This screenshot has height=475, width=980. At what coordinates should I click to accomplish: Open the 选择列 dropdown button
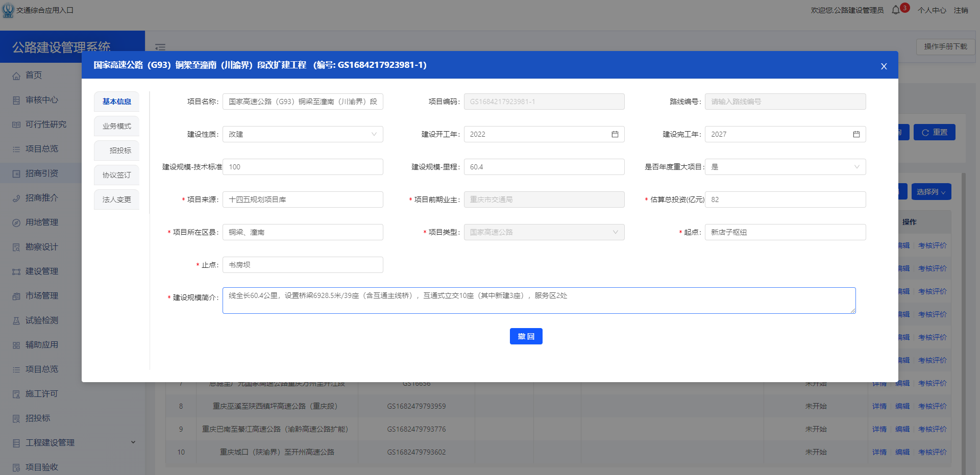(x=931, y=192)
